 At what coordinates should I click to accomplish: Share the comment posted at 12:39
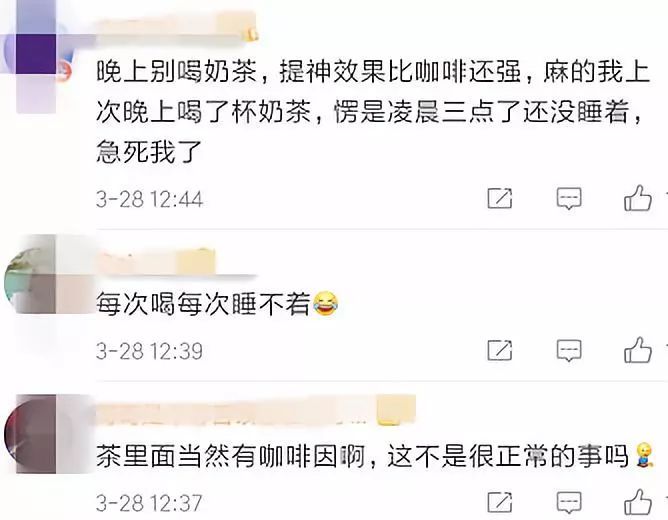pos(500,350)
